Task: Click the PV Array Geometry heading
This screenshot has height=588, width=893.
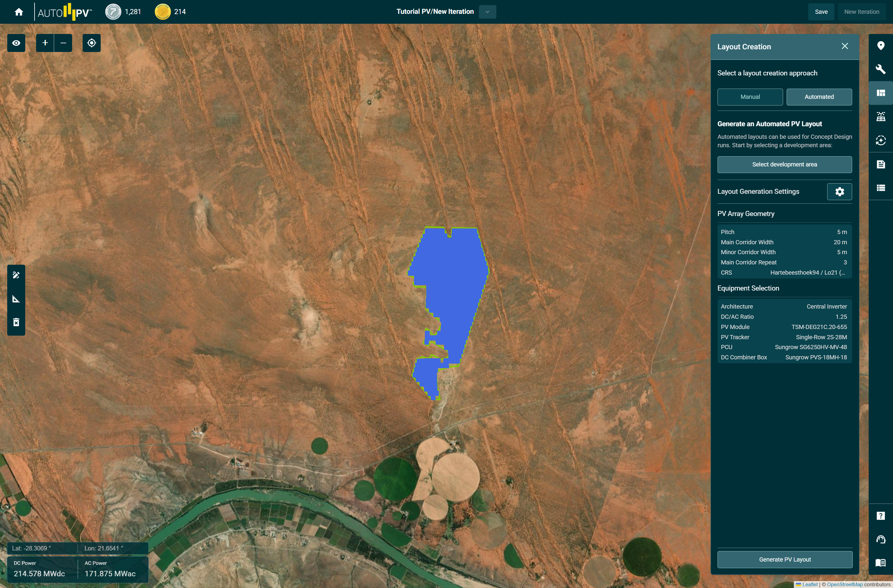Action: point(745,214)
